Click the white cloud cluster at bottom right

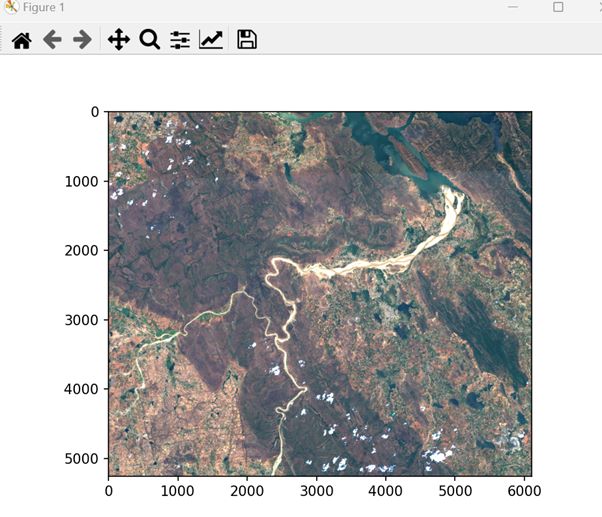pyautogui.click(x=437, y=457)
